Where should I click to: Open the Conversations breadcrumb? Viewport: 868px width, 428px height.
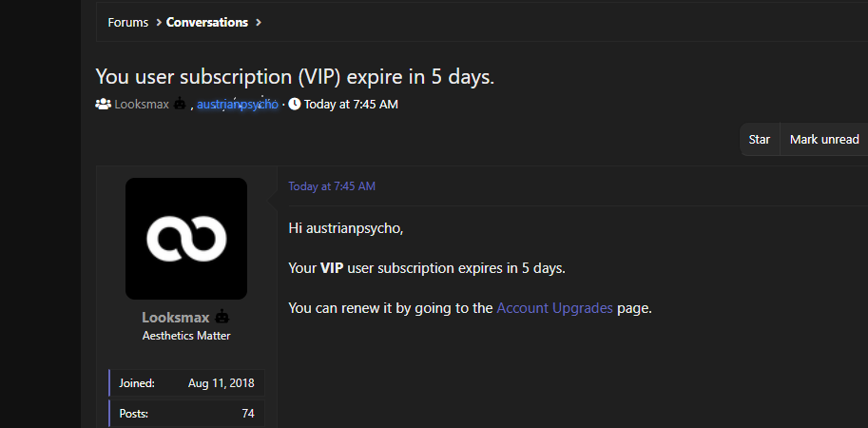[x=206, y=22]
